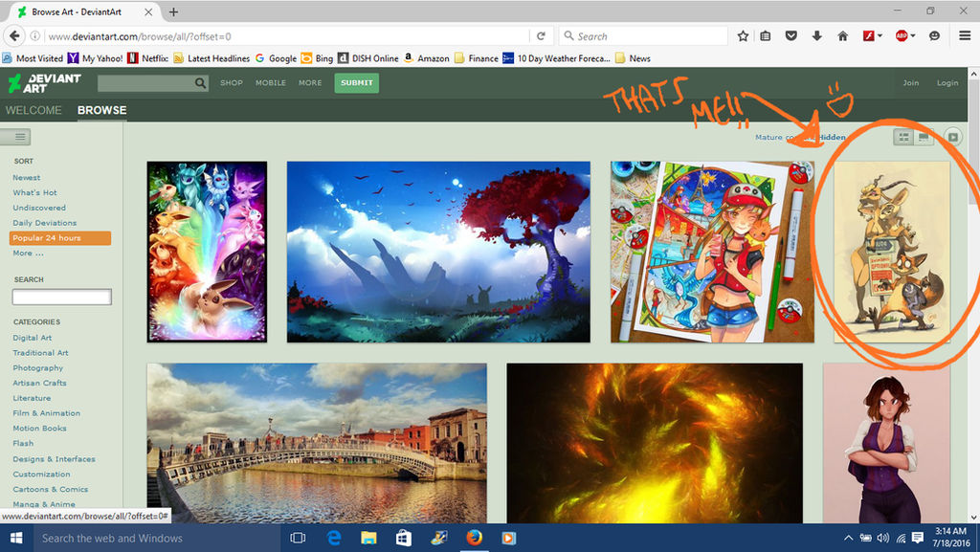Expand the Latest Headlines feed bookmark
Image resolution: width=980 pixels, height=552 pixels.
click(212, 58)
